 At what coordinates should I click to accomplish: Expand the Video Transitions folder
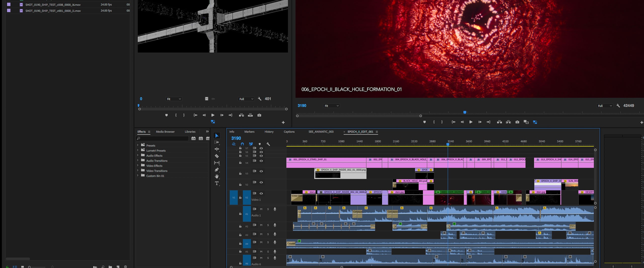click(138, 171)
